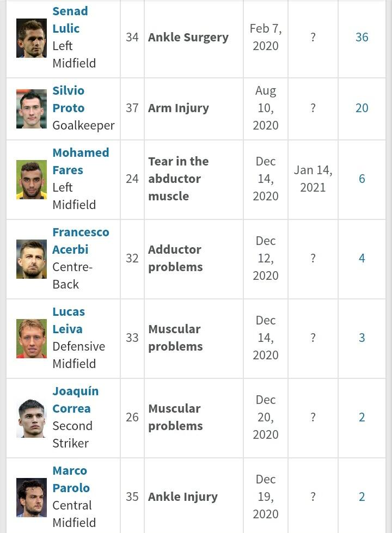Click Mohamed Fares' portrait photo
The image size is (392, 533).
tap(32, 179)
